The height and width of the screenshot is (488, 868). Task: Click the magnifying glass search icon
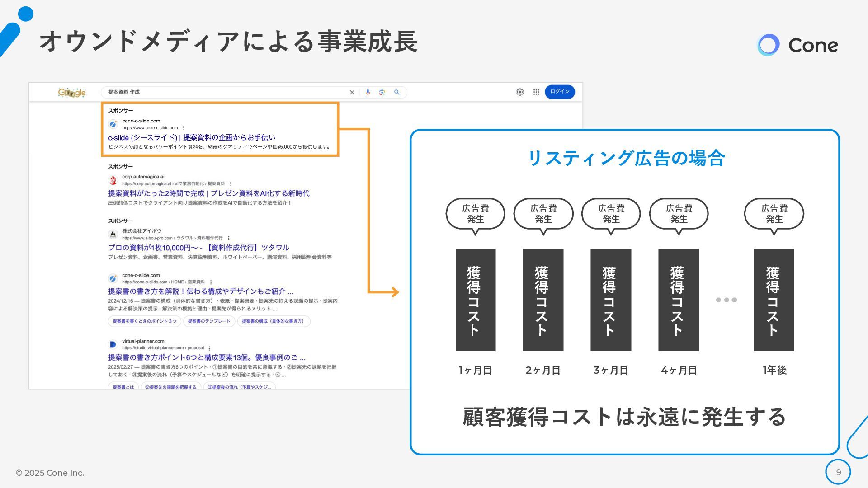[x=397, y=92]
